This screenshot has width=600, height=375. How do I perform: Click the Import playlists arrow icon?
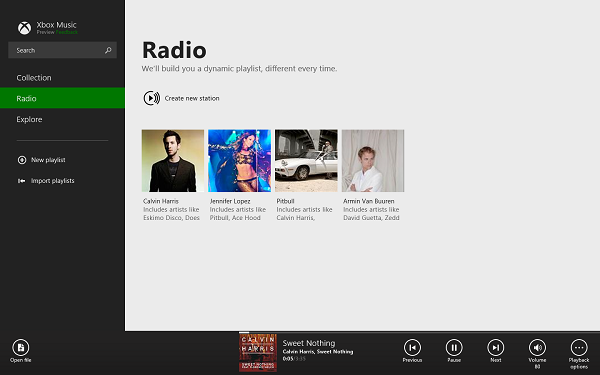tap(22, 181)
